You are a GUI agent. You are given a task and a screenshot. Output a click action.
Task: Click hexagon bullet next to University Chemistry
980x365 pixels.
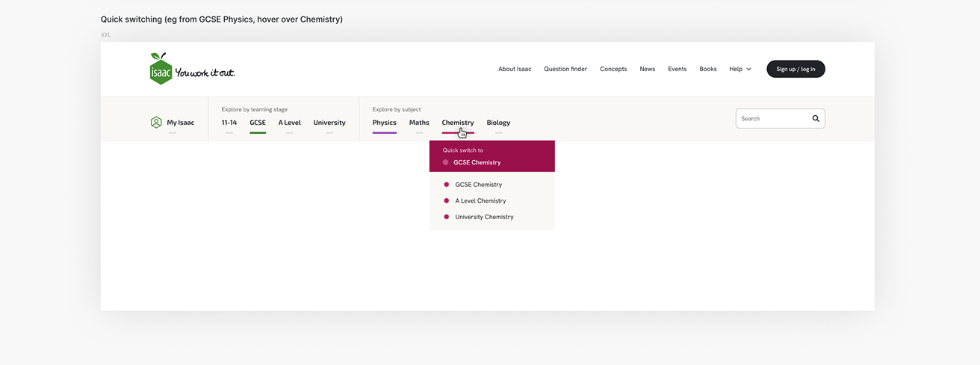pos(447,217)
